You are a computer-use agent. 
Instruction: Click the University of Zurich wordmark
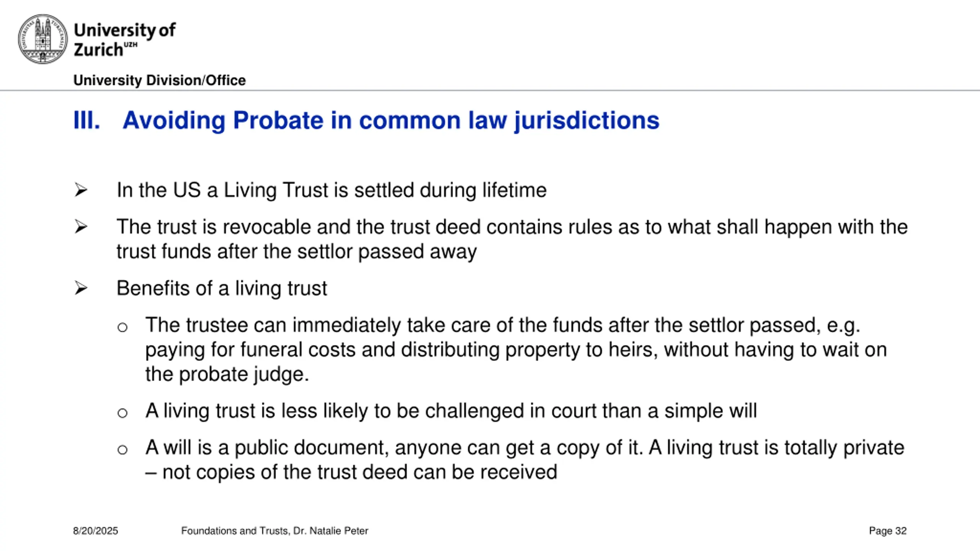pyautogui.click(x=124, y=40)
